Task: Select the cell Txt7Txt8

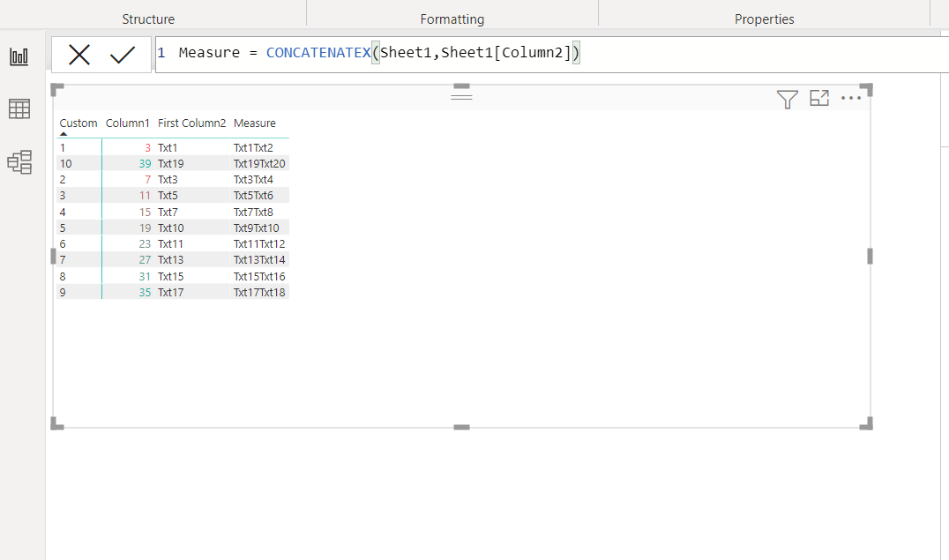Action: [x=253, y=212]
